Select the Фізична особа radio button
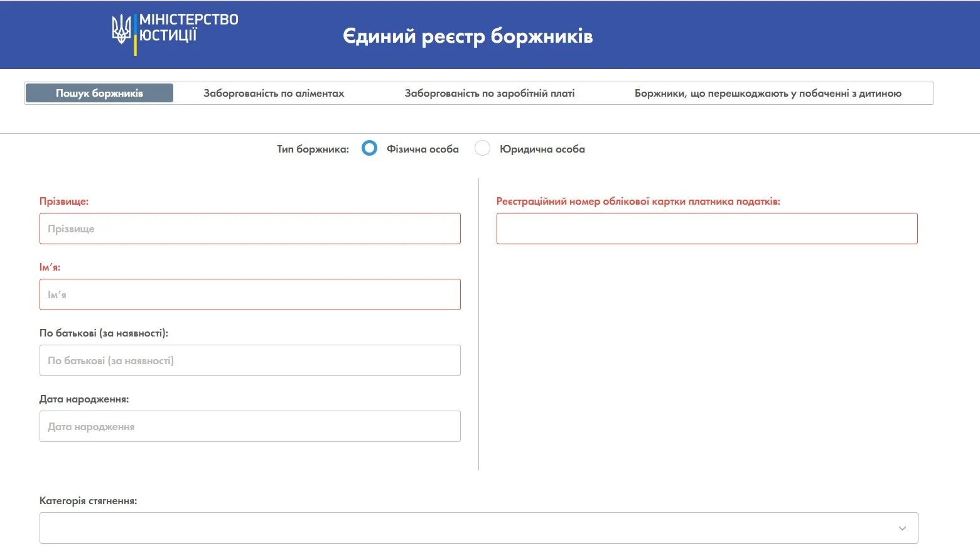Image resolution: width=980 pixels, height=555 pixels. [x=369, y=148]
